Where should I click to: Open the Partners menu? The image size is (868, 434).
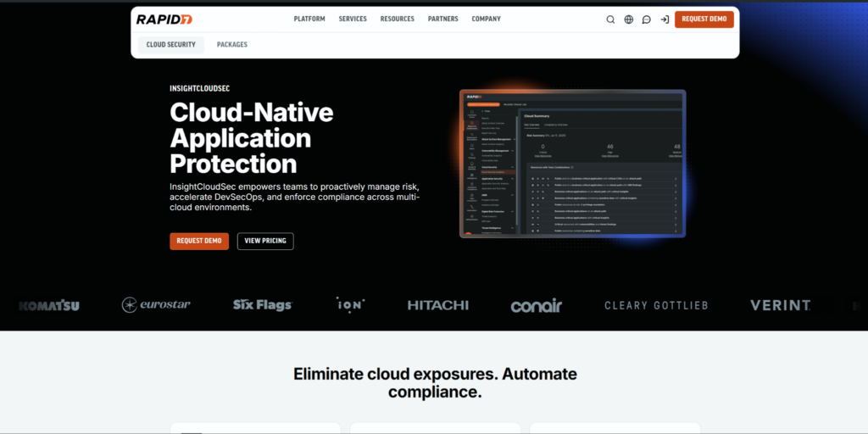click(442, 19)
